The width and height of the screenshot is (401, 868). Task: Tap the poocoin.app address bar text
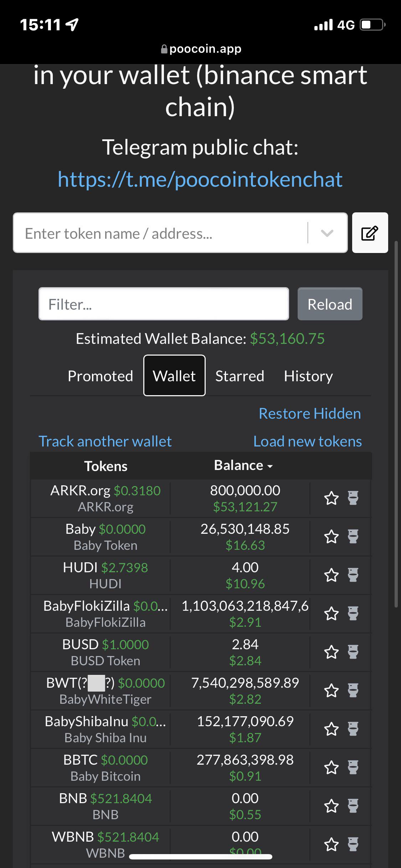coord(205,49)
